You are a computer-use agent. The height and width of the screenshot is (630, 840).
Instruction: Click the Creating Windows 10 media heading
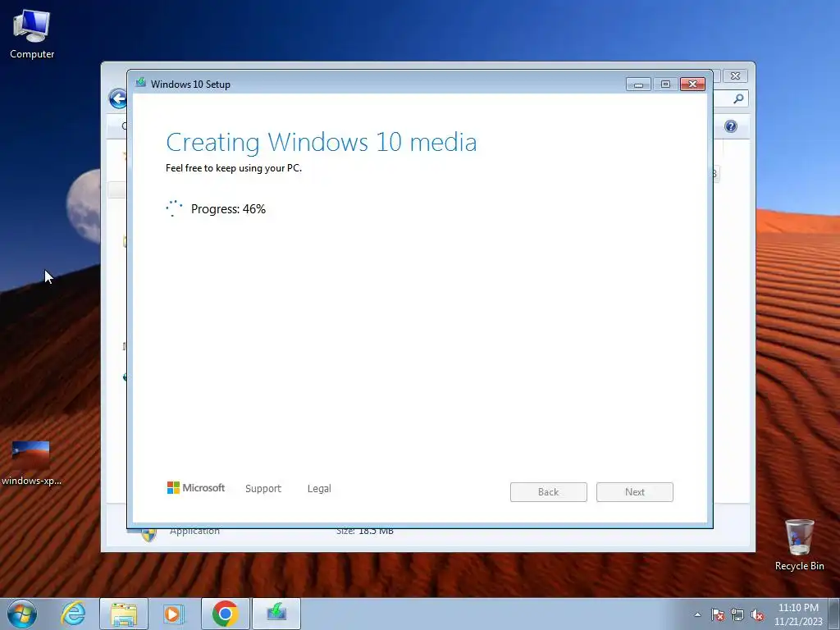coord(322,143)
